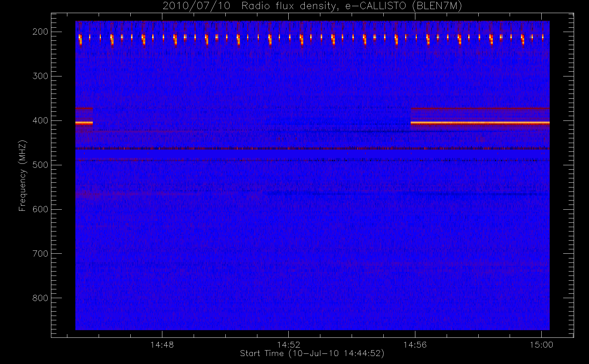Click the 800 frequency tick label
Viewport: 589px width, 364px height.
pyautogui.click(x=40, y=298)
